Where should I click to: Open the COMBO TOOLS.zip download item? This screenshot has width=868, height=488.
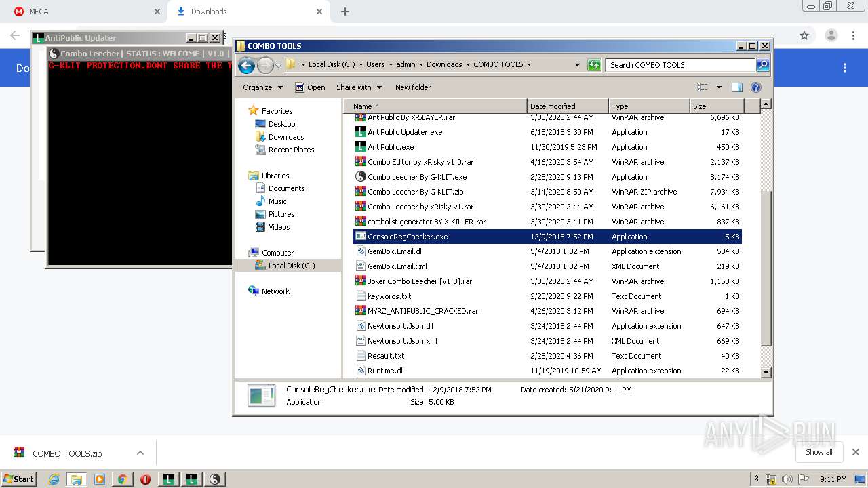[66, 453]
